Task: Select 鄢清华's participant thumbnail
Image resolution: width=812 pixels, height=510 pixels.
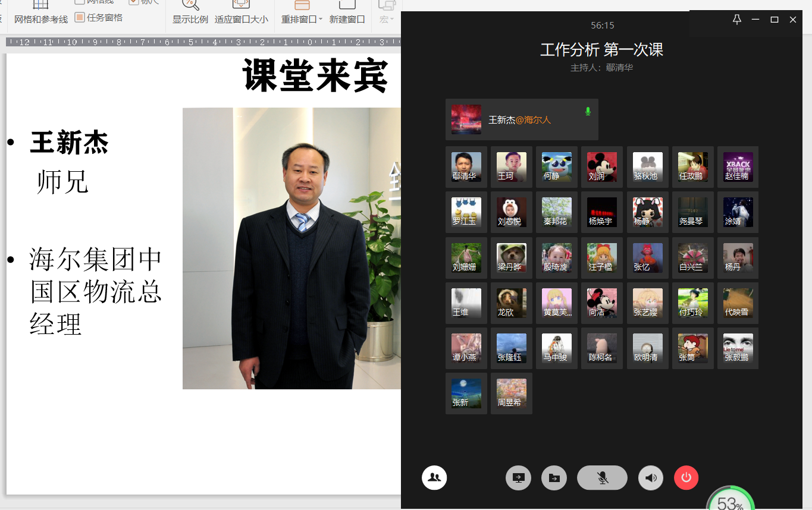Action: pyautogui.click(x=466, y=167)
